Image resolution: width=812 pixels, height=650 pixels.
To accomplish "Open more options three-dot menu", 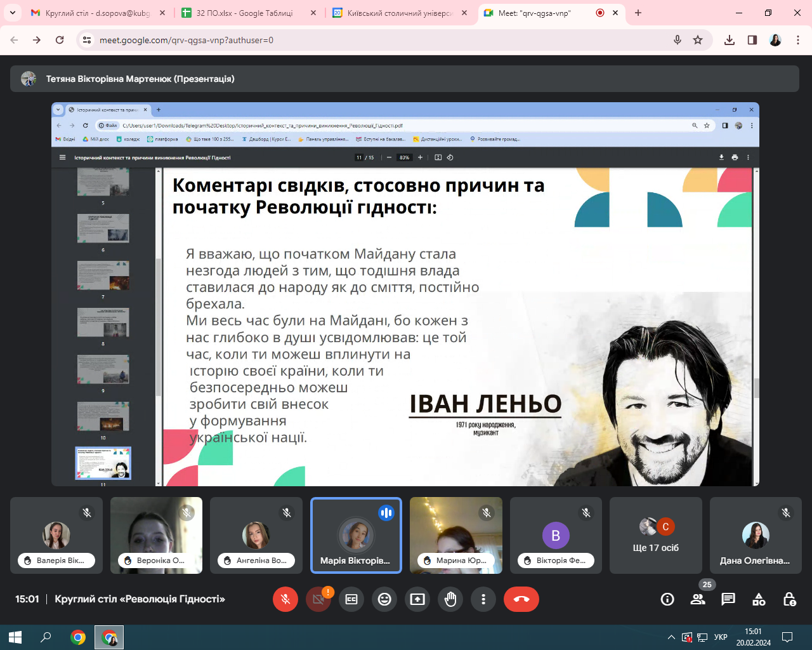I will coord(483,599).
